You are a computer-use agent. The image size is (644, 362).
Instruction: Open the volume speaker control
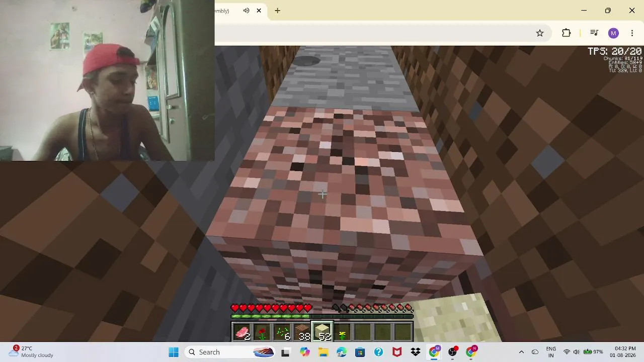577,352
